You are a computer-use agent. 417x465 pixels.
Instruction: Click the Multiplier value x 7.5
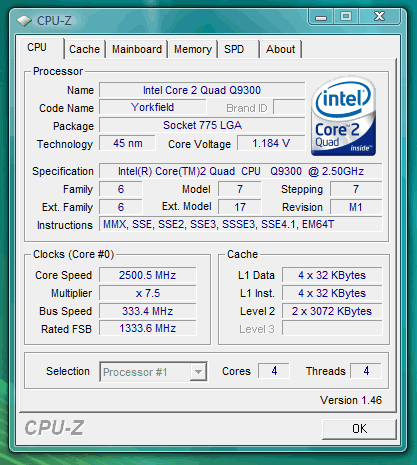(147, 293)
